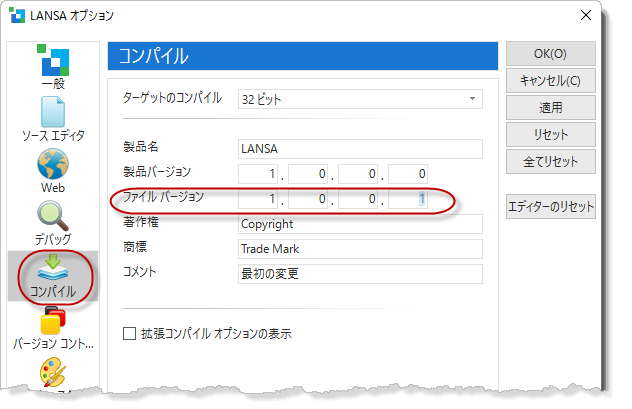
Task: Click the キャンセル(C) button
Action: 551,81
